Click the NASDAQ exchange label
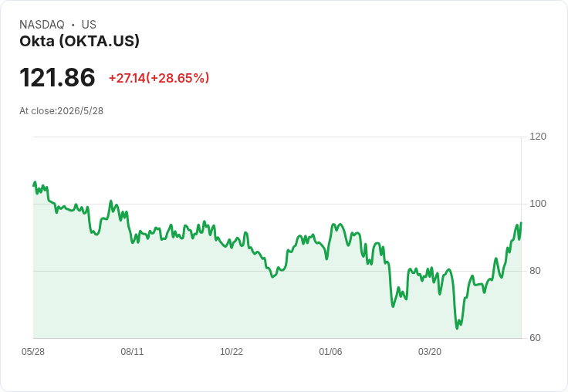Viewport: 568px width, 392px height. (42, 25)
